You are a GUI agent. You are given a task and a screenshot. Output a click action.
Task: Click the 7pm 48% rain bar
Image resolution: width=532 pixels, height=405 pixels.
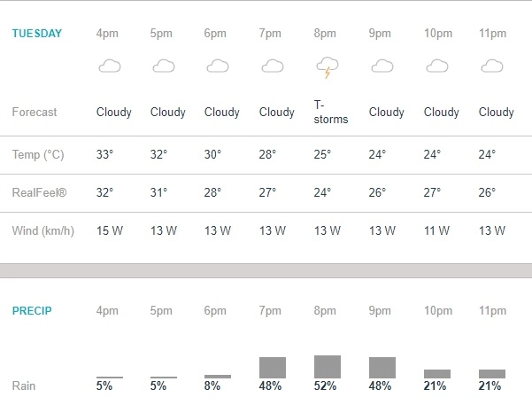coord(273,368)
